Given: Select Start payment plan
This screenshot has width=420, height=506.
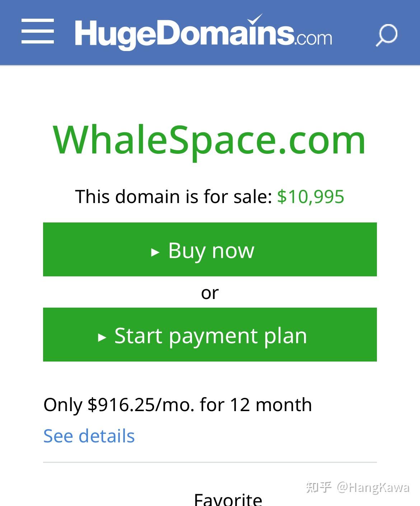Looking at the screenshot, I should tap(210, 335).
